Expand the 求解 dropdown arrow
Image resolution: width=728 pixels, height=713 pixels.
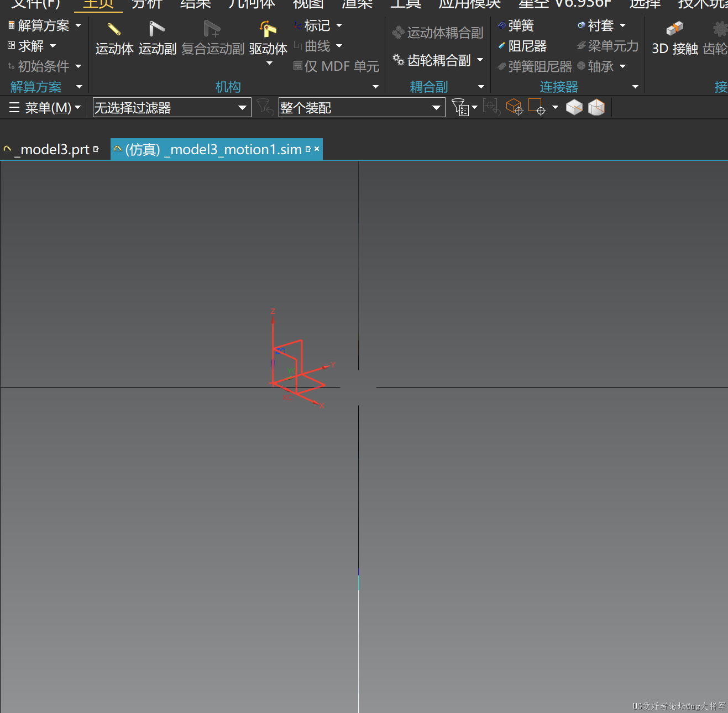click(x=53, y=46)
